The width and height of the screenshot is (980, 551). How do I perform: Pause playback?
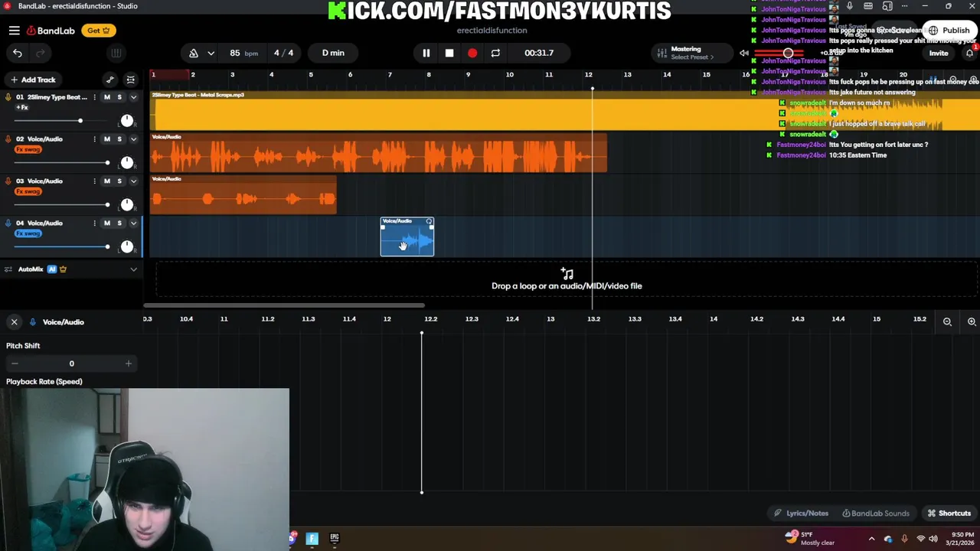pos(426,53)
